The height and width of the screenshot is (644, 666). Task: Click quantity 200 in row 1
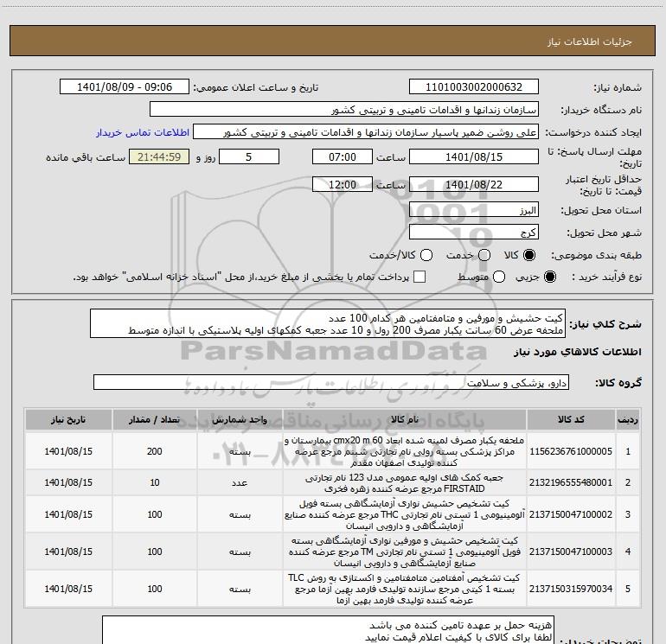click(154, 451)
